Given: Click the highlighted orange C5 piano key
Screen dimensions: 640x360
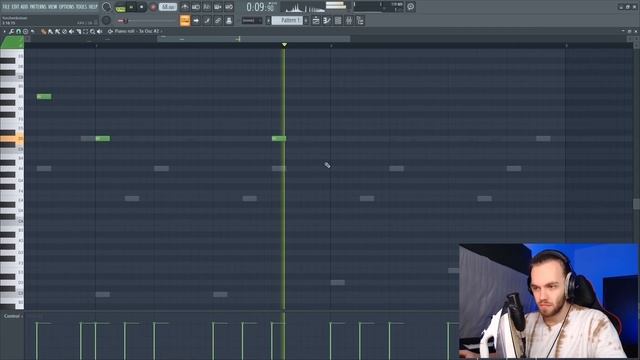Looking at the screenshot, I should [12, 139].
